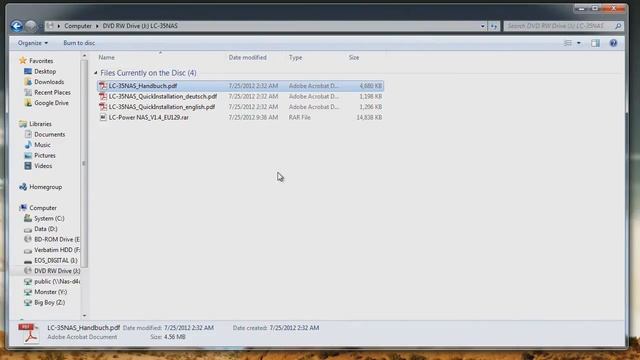
Task: Open Help via question mark icon
Action: [x=613, y=43]
